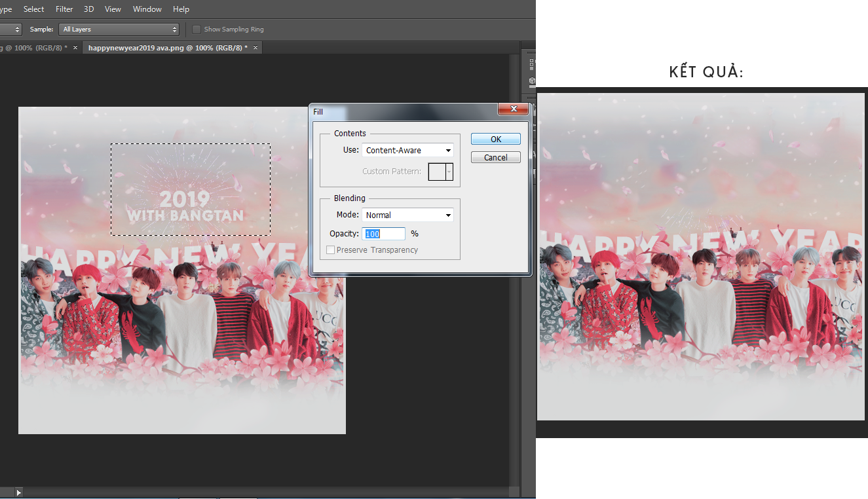Open the Select menu
The height and width of the screenshot is (499, 868).
click(33, 9)
